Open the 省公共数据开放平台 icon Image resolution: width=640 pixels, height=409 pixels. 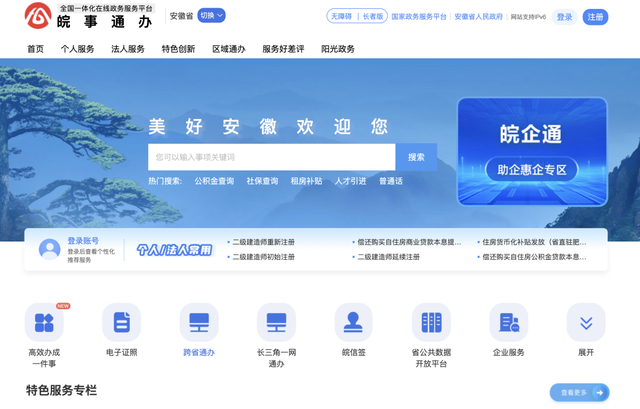431,322
